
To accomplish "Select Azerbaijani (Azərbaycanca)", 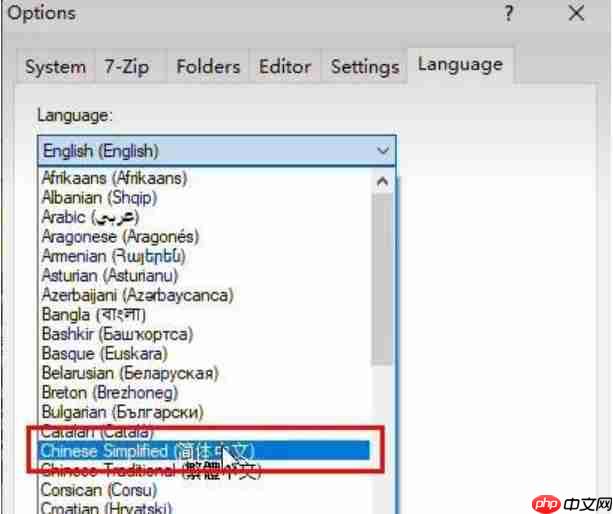I will click(x=205, y=296).
